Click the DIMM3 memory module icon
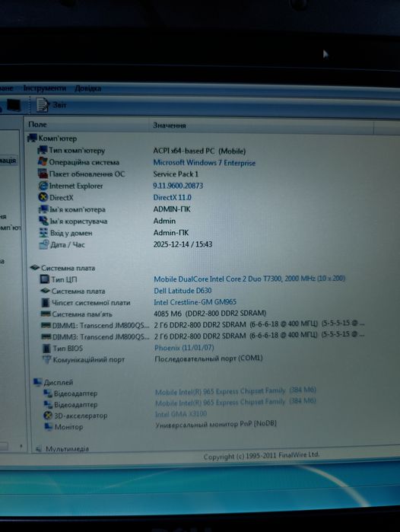The height and width of the screenshot is (532, 400). 46,337
